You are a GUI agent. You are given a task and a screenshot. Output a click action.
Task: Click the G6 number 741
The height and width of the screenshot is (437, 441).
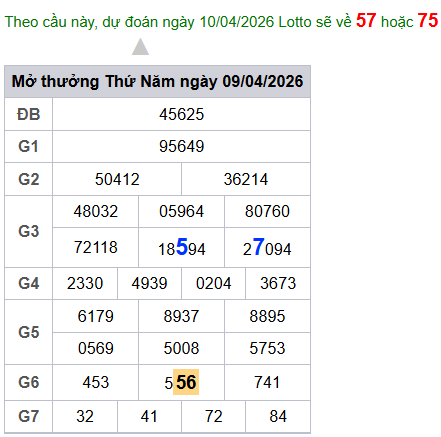(x=267, y=382)
